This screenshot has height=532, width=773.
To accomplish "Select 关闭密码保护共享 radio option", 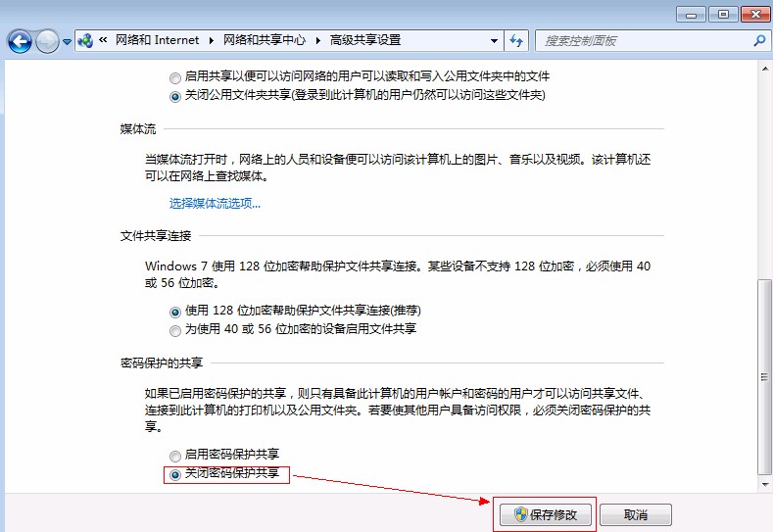I will point(175,474).
